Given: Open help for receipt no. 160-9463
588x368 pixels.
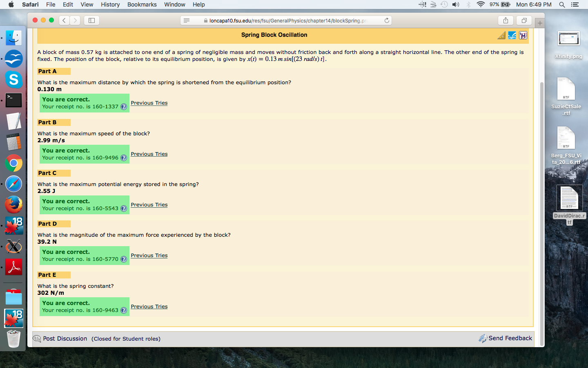Looking at the screenshot, I should pos(124,310).
